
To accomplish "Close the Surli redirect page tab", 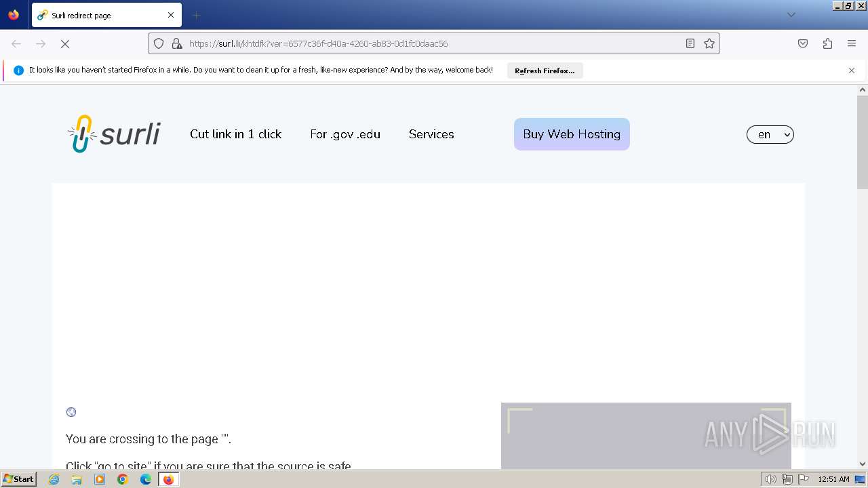I will (171, 15).
